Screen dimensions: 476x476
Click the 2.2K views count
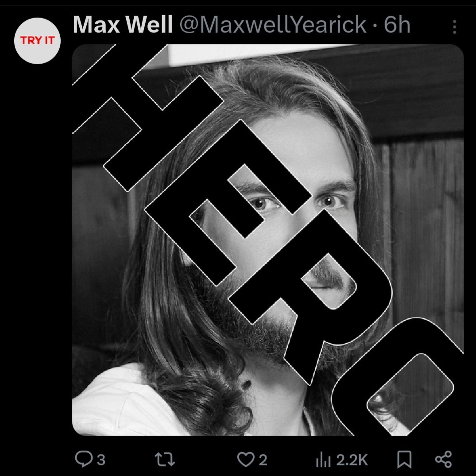[x=352, y=460]
